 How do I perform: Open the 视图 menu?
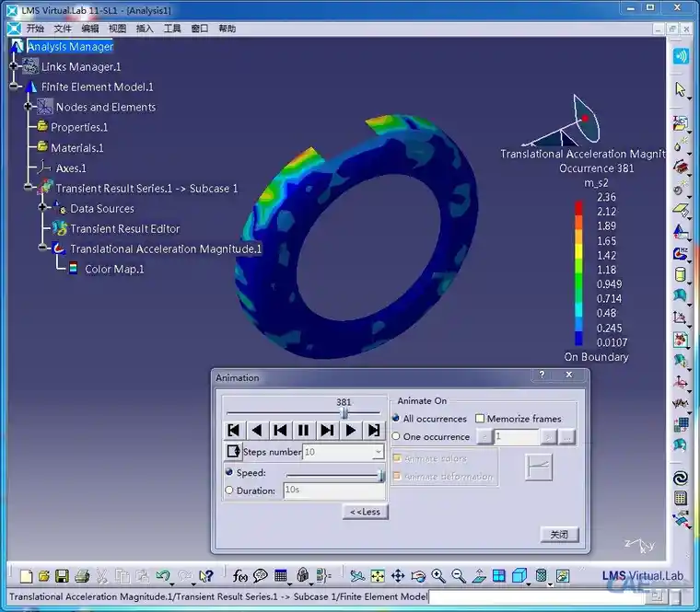pos(117,29)
